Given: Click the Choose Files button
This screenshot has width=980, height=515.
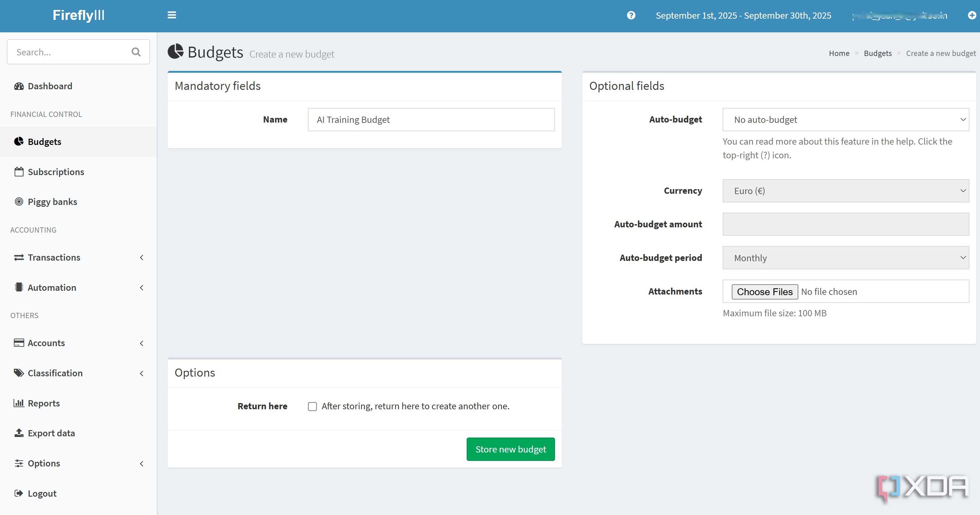Looking at the screenshot, I should pyautogui.click(x=764, y=292).
